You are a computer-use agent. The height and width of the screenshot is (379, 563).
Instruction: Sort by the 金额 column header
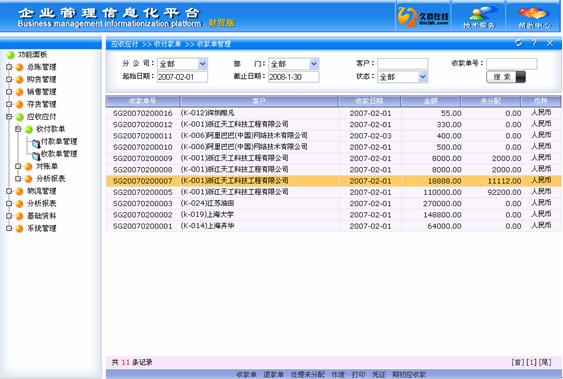pos(431,101)
